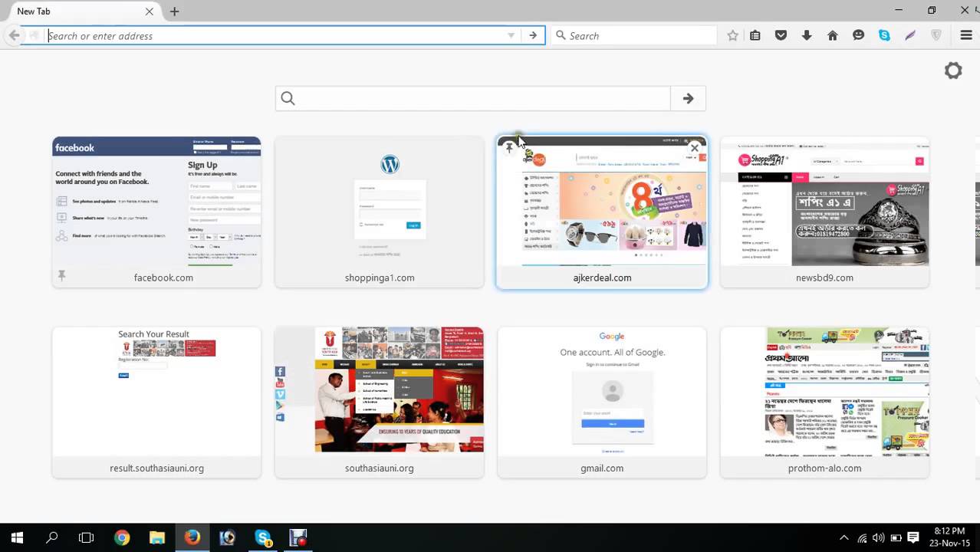Go to the Home page icon
This screenshot has height=552, width=980.
click(x=833, y=35)
